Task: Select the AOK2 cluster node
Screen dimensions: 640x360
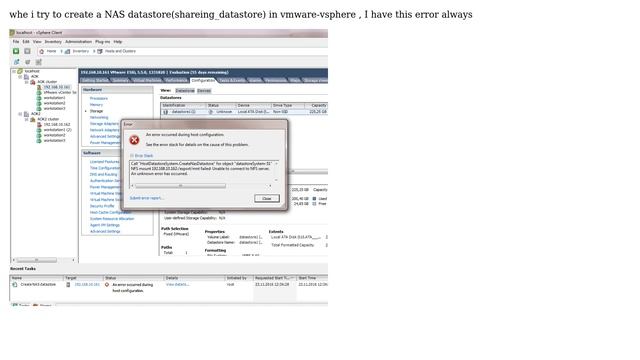Action: tap(48, 119)
